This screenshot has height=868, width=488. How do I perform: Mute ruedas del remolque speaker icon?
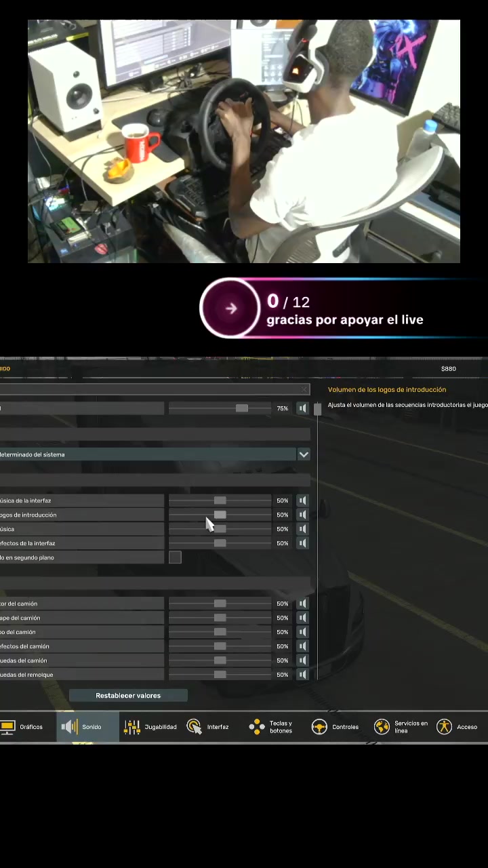tap(303, 675)
